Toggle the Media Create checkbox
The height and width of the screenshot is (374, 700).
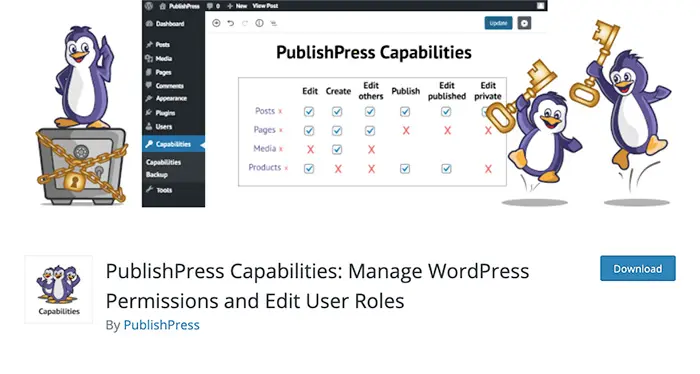point(337,150)
